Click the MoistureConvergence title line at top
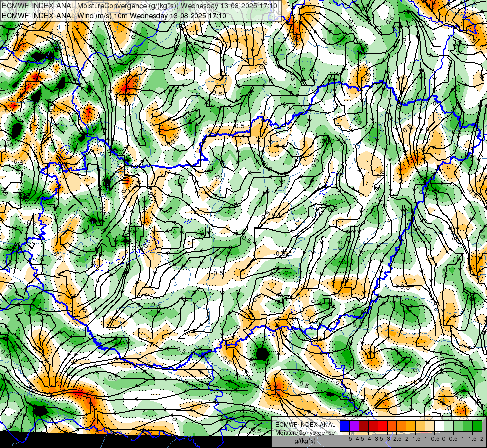 pos(139,6)
